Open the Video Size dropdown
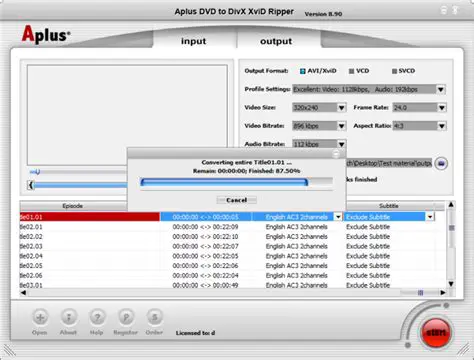This screenshot has height=360, width=474. [x=341, y=108]
